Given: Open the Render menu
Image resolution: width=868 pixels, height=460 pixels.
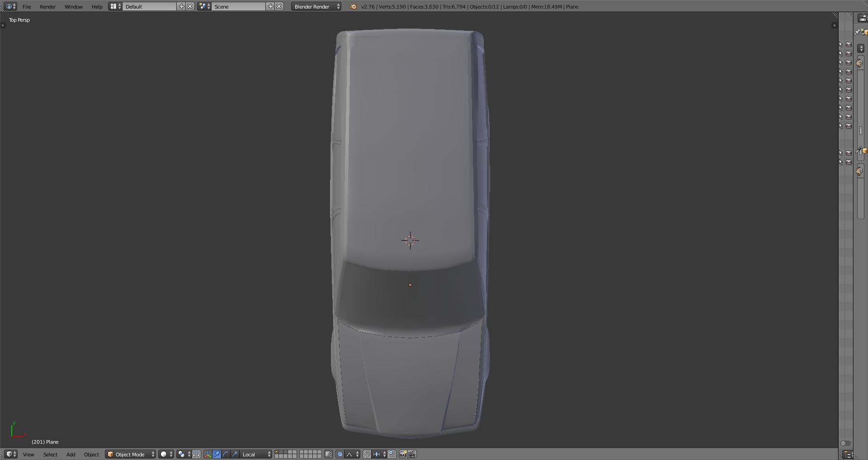Looking at the screenshot, I should coord(47,6).
